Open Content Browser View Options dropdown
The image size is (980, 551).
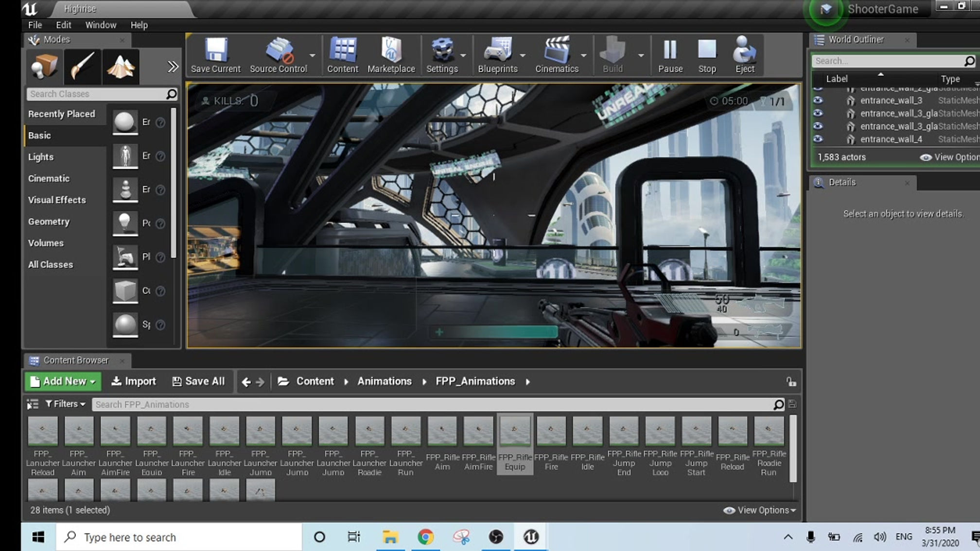pyautogui.click(x=760, y=510)
